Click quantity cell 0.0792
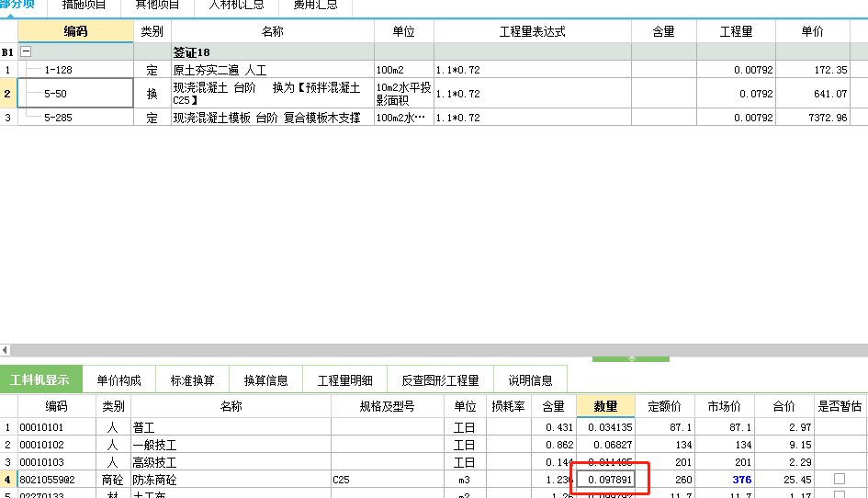 click(x=736, y=94)
